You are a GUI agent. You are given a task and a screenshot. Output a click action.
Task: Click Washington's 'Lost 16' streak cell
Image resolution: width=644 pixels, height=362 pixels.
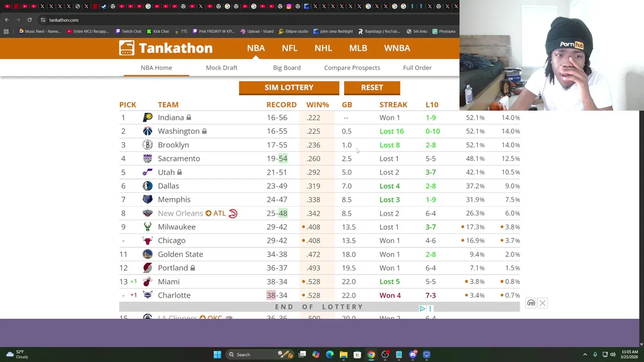coord(391,131)
